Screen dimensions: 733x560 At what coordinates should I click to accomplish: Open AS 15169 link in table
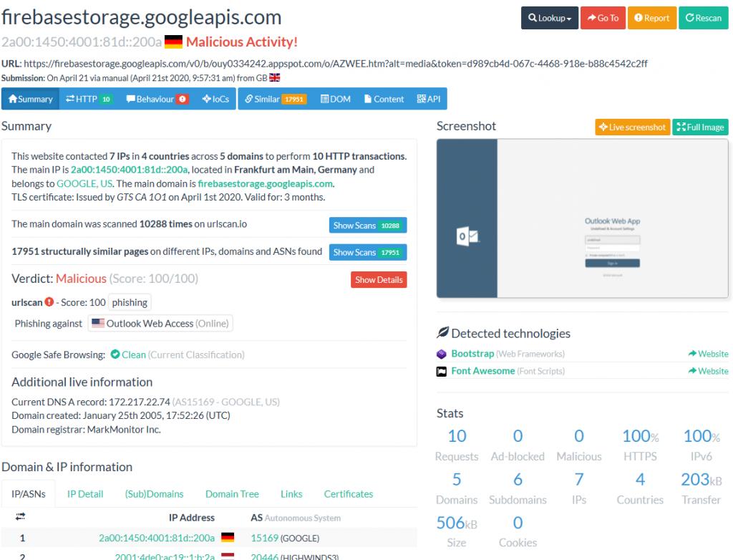coord(265,538)
